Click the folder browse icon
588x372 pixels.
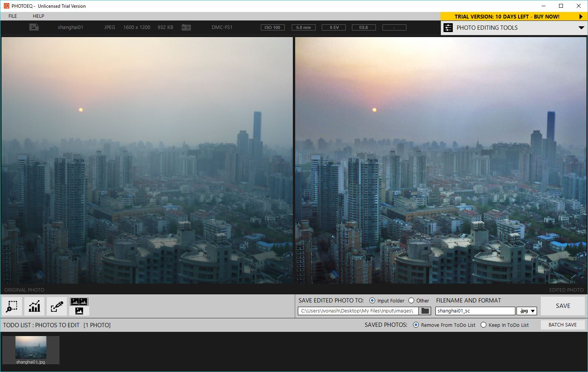(425, 311)
